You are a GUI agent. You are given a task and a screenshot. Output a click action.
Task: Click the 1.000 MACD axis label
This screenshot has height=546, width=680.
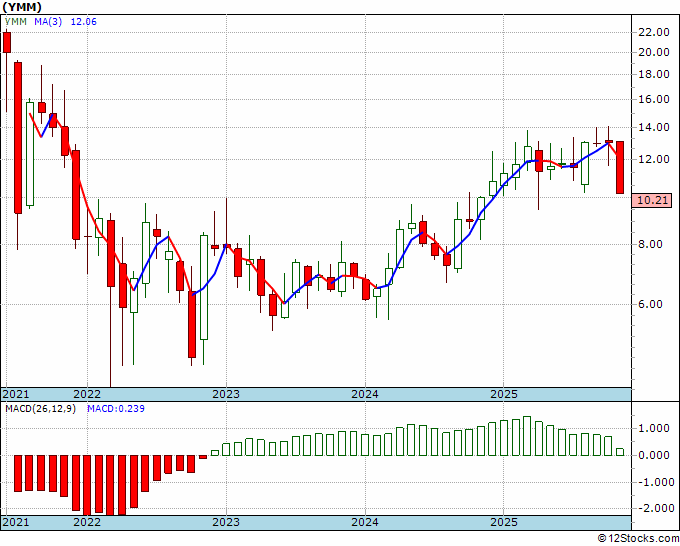point(654,428)
